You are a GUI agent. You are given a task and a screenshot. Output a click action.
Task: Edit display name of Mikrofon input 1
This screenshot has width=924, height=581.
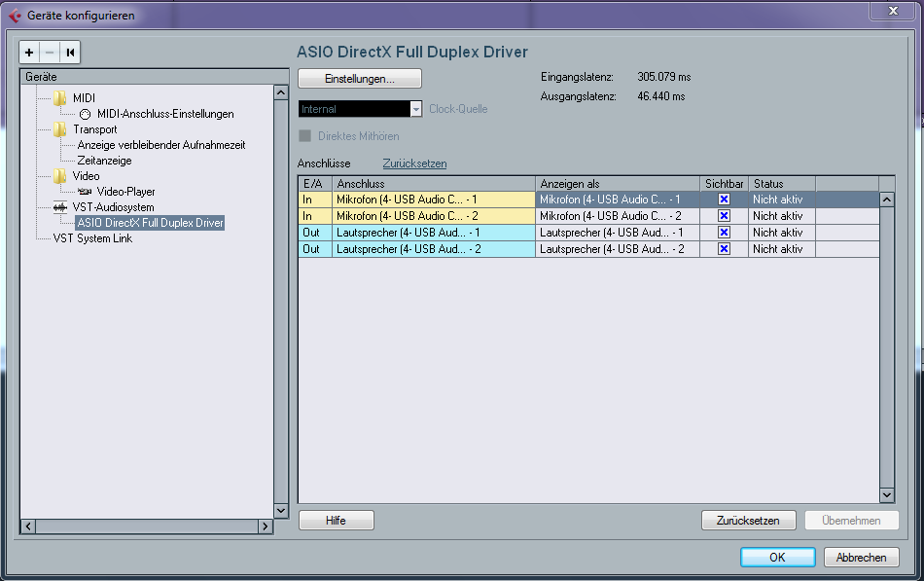[x=618, y=200]
